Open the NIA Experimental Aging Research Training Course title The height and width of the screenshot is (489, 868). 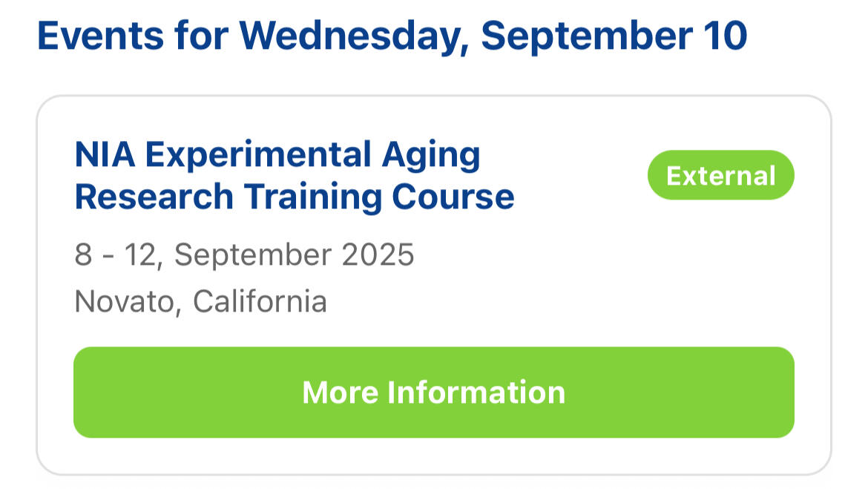click(x=295, y=176)
